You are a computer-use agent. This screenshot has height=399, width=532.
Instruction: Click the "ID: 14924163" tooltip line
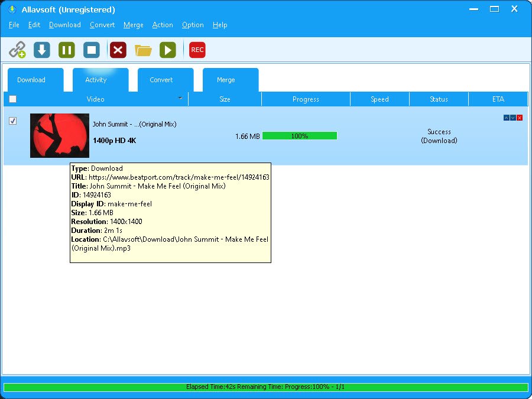(x=91, y=194)
